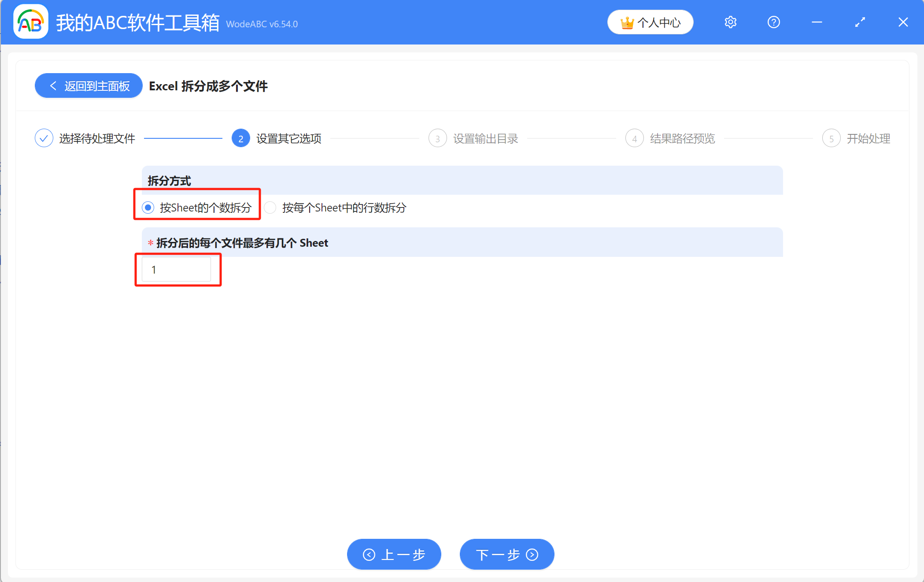Click the checkmark icon on step 选择待处理文件
Image resolution: width=924 pixels, height=582 pixels.
[x=44, y=138]
